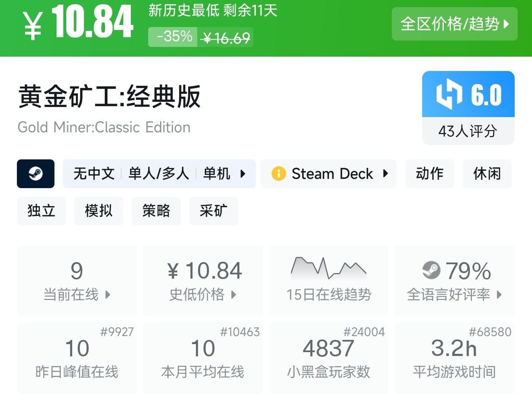Click the Xiaoheihe logo on rating card
Viewport: 532px width, 394px height.
click(x=449, y=95)
